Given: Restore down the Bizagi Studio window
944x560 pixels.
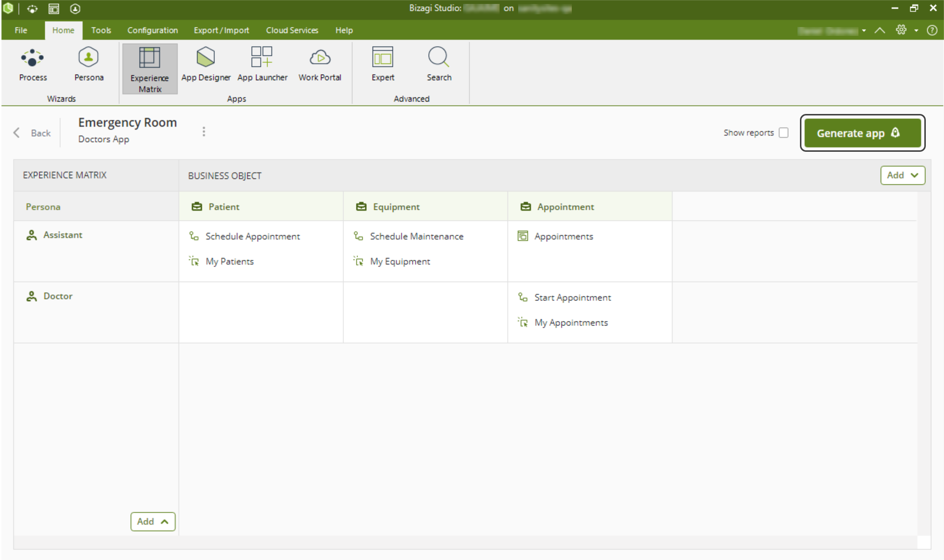Looking at the screenshot, I should [914, 8].
